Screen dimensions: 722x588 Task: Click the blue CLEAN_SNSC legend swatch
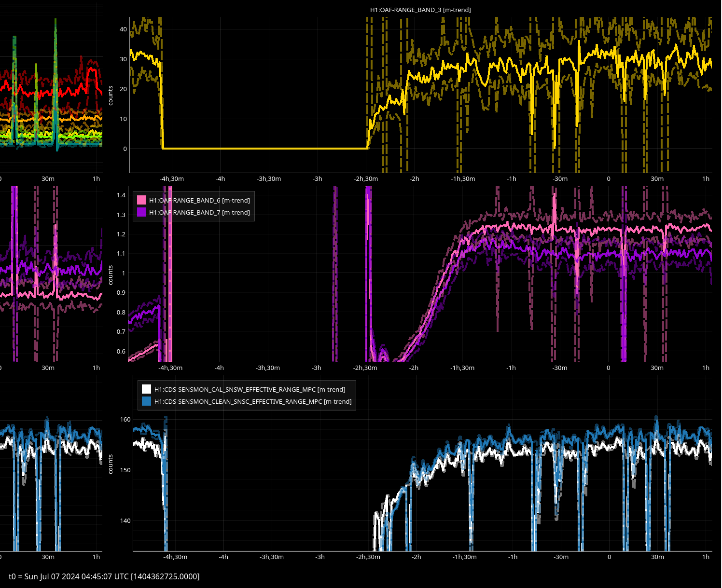147,401
